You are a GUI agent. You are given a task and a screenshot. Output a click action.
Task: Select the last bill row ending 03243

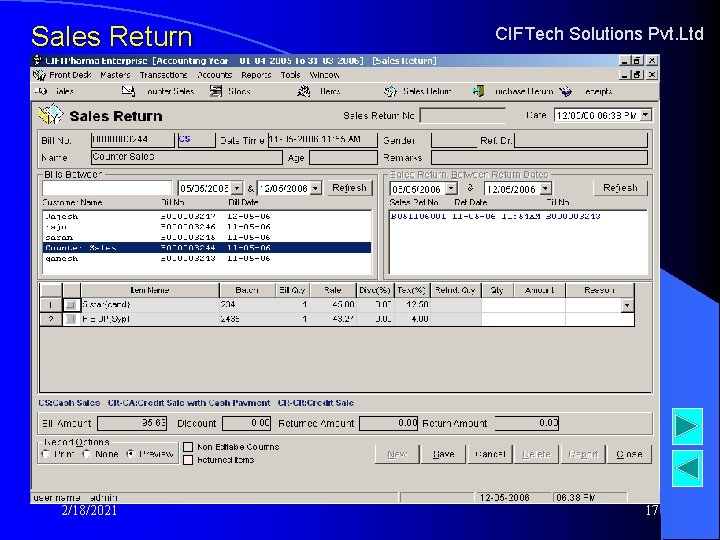207,259
